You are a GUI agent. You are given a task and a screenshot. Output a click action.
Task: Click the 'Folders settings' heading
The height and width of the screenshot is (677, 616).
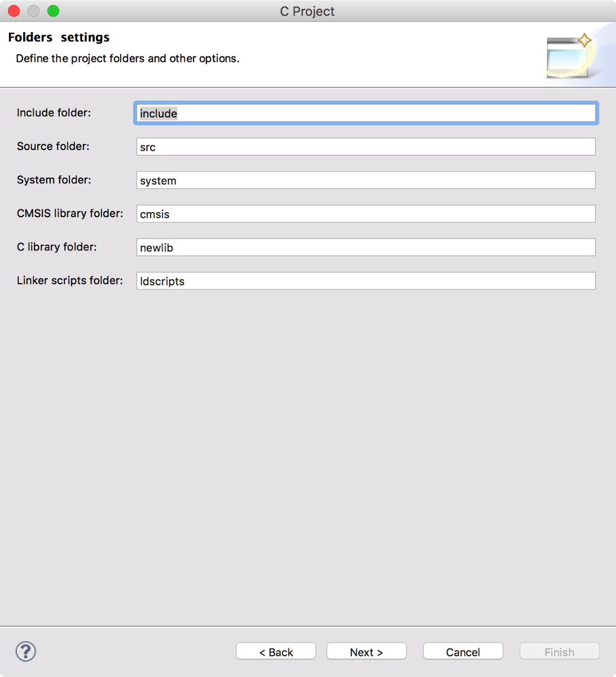coord(59,37)
